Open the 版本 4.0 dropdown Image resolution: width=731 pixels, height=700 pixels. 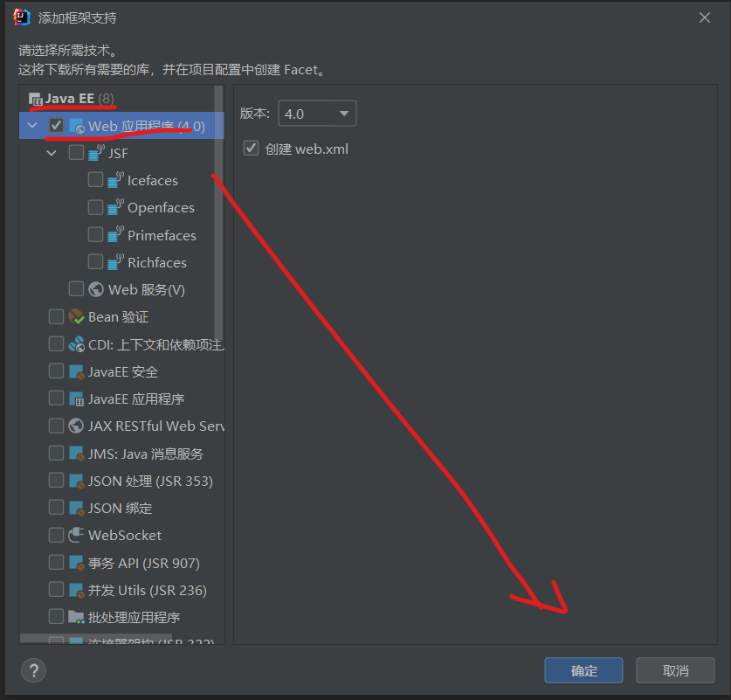point(317,114)
